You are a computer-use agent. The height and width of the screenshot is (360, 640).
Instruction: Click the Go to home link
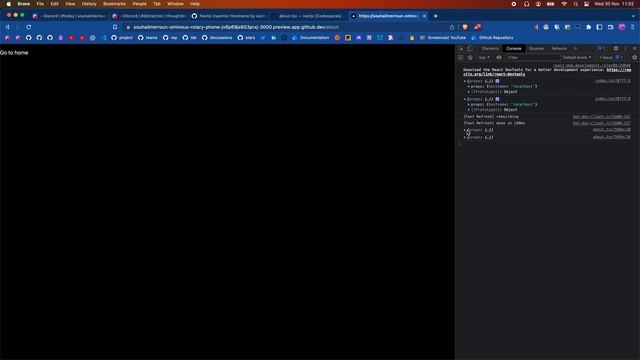point(14,53)
